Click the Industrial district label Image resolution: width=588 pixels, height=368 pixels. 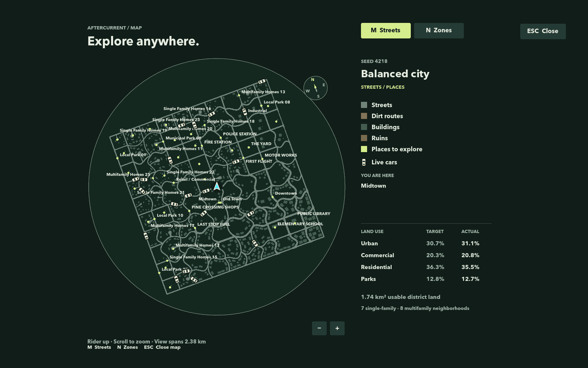pos(258,111)
